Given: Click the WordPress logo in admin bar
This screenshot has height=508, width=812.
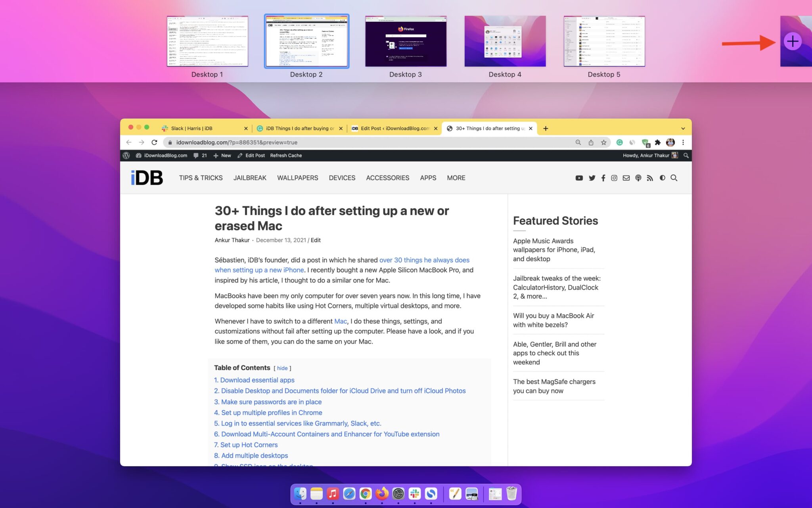Looking at the screenshot, I should coord(126,156).
